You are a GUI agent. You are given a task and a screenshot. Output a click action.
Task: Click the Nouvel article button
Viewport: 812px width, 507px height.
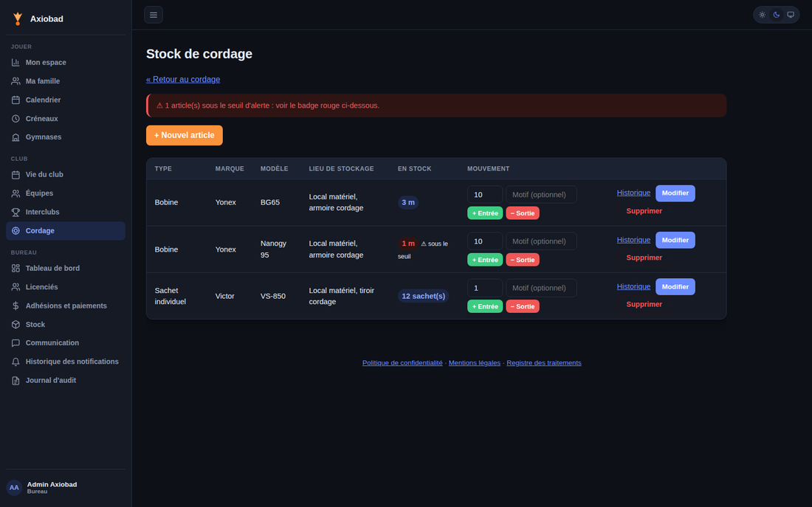pos(185,135)
